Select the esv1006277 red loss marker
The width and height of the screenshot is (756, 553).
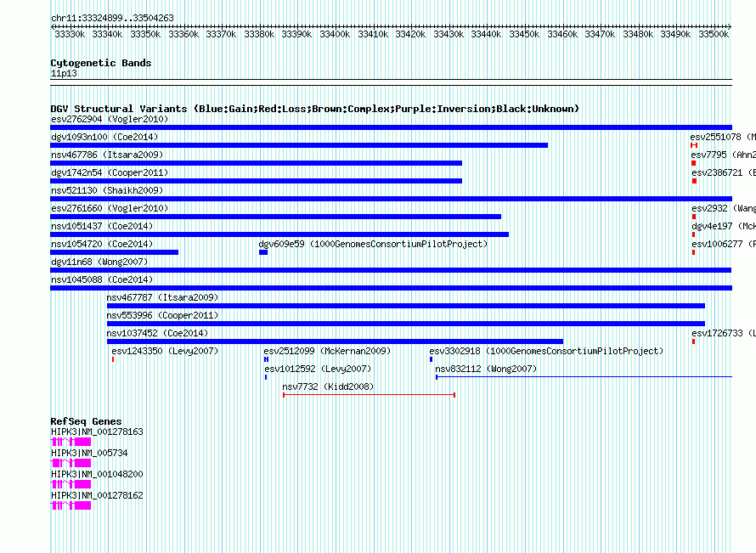click(x=693, y=252)
